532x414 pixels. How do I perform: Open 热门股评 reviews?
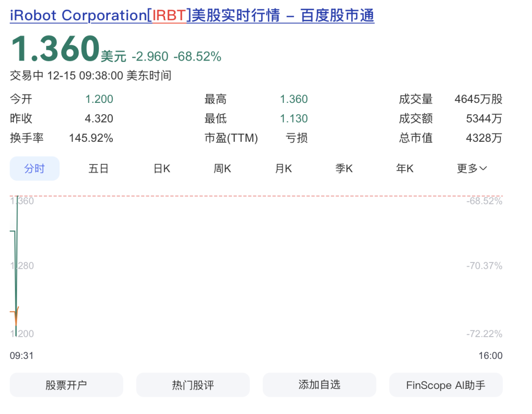click(193, 385)
